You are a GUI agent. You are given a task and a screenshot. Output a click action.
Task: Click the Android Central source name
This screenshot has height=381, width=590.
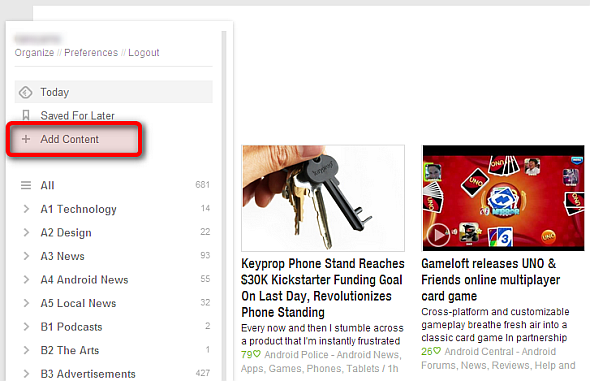pos(479,351)
